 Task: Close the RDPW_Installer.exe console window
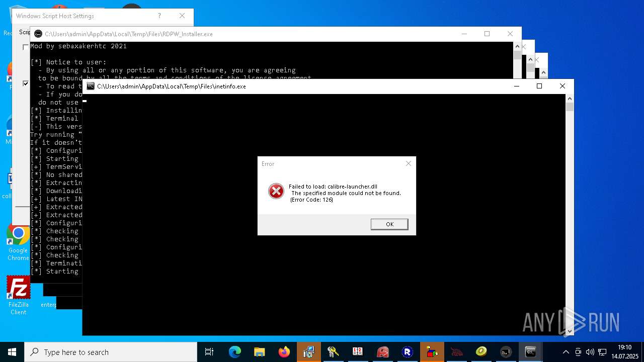click(x=510, y=34)
